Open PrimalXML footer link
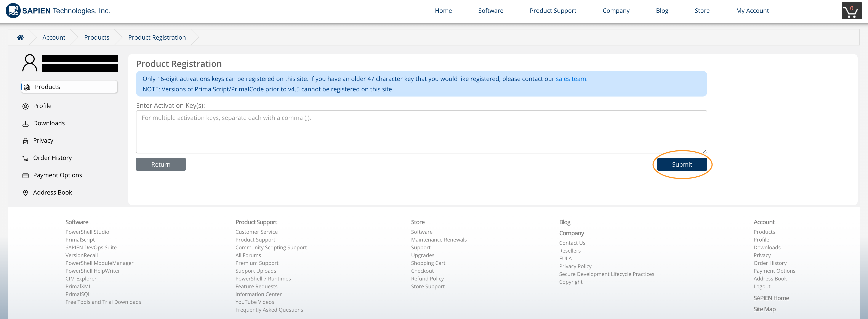The width and height of the screenshot is (868, 319). [x=78, y=286]
